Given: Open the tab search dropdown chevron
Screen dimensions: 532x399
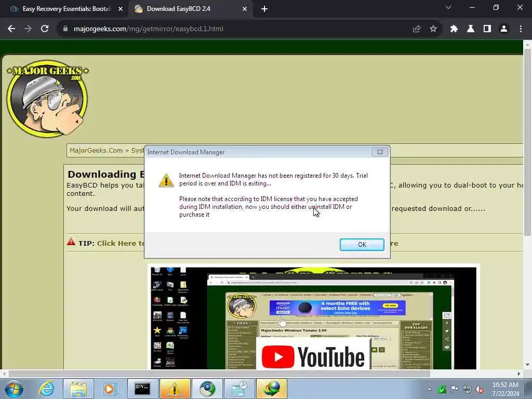Looking at the screenshot, I should coord(448,7).
